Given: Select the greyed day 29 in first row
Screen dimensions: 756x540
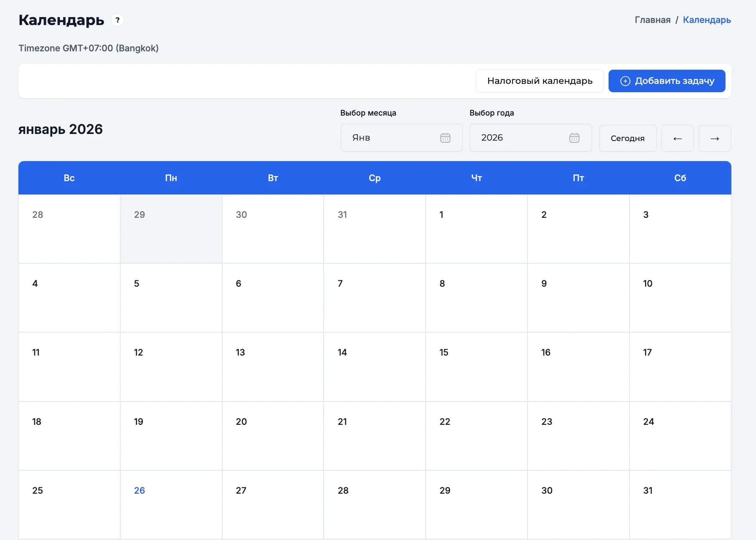Looking at the screenshot, I should pos(171,229).
